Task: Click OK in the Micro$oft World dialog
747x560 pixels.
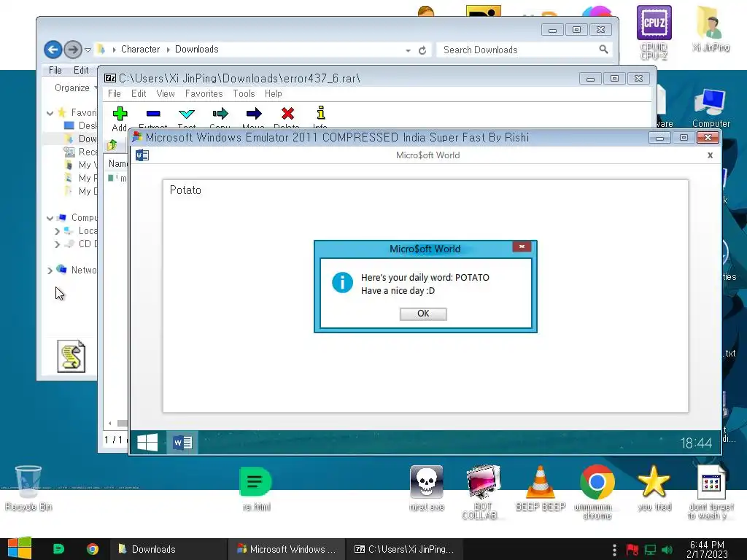Action: 423,314
